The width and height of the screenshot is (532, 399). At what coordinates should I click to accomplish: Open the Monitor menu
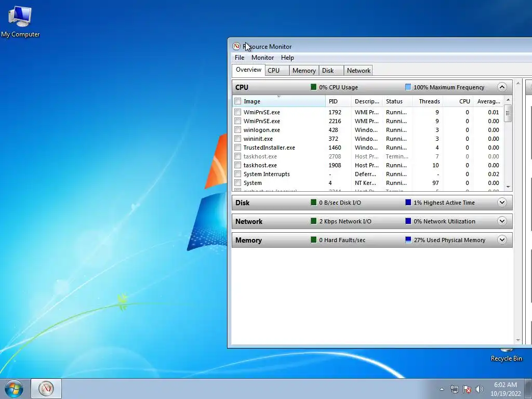tap(262, 58)
